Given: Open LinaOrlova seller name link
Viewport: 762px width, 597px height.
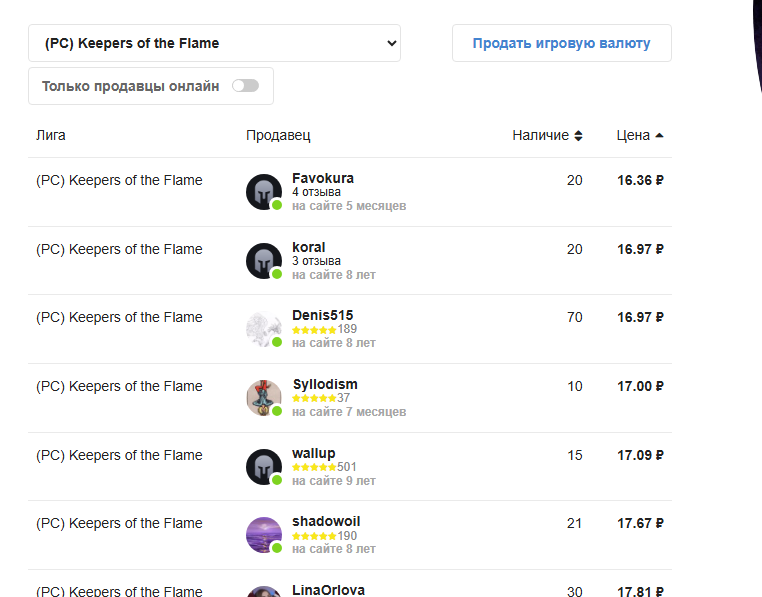Looking at the screenshot, I should [328, 590].
